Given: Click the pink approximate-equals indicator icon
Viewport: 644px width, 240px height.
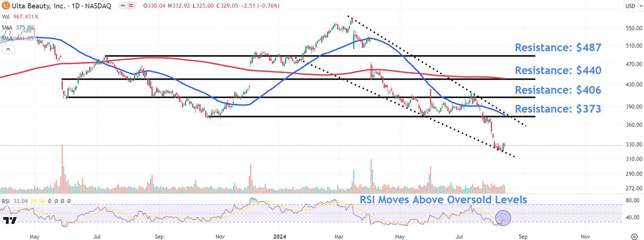Looking at the screenshot, I should pyautogui.click(x=131, y=6).
